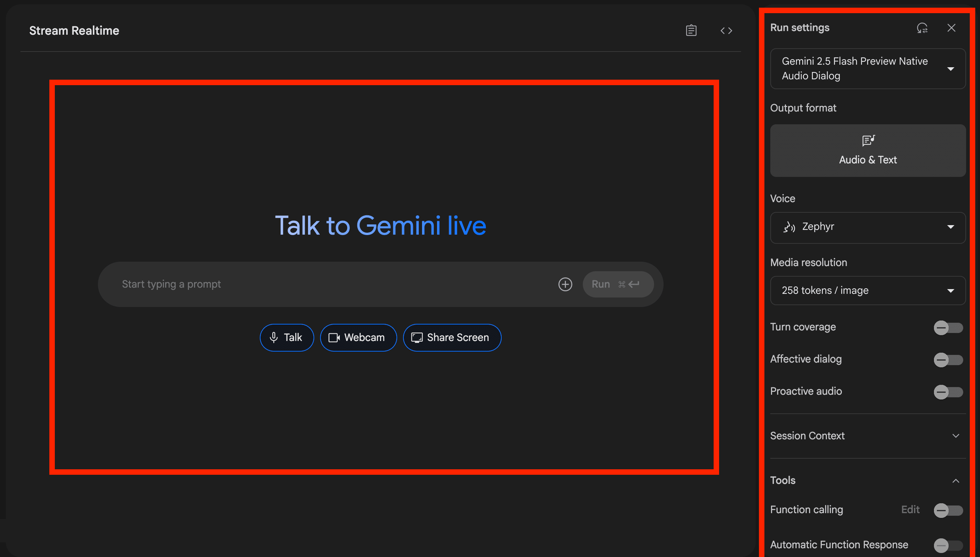Open the Zephyr voice dropdown

(x=867, y=227)
